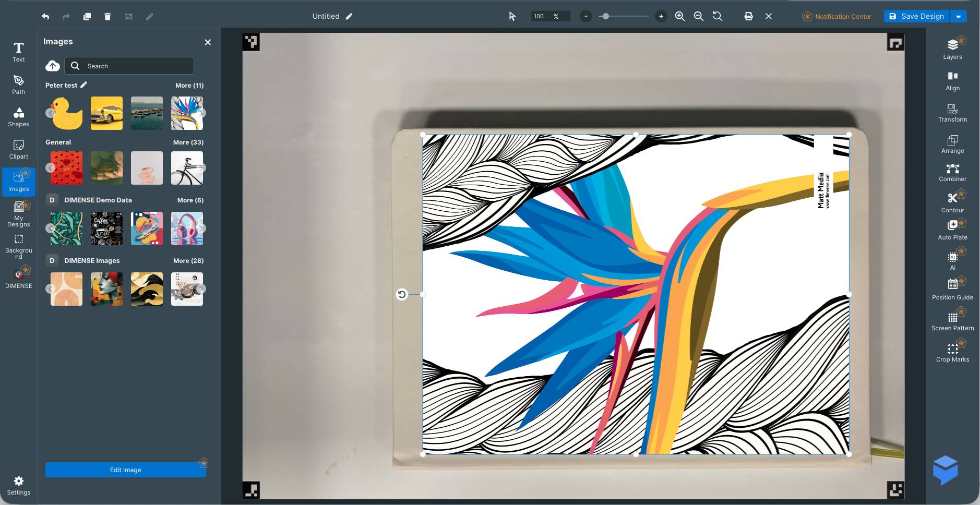
Task: Open the Combiner tool
Action: (953, 172)
